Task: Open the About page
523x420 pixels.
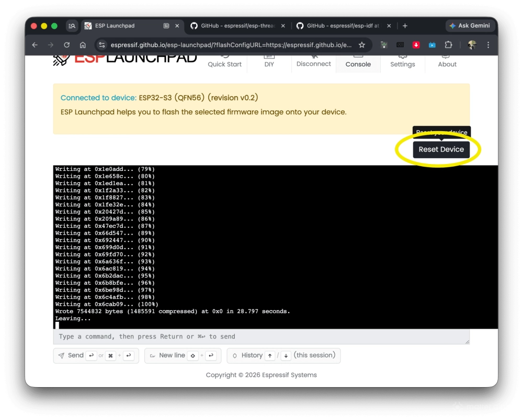Action: coord(447,64)
